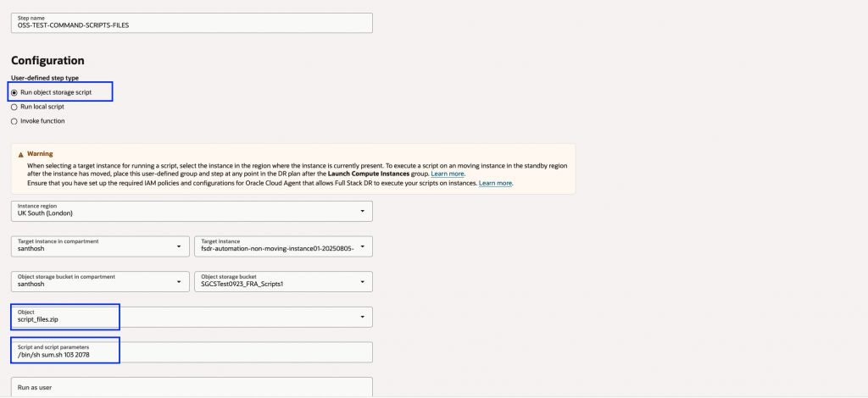Click the warning triangle icon
The width and height of the screenshot is (868, 398).
click(x=20, y=154)
